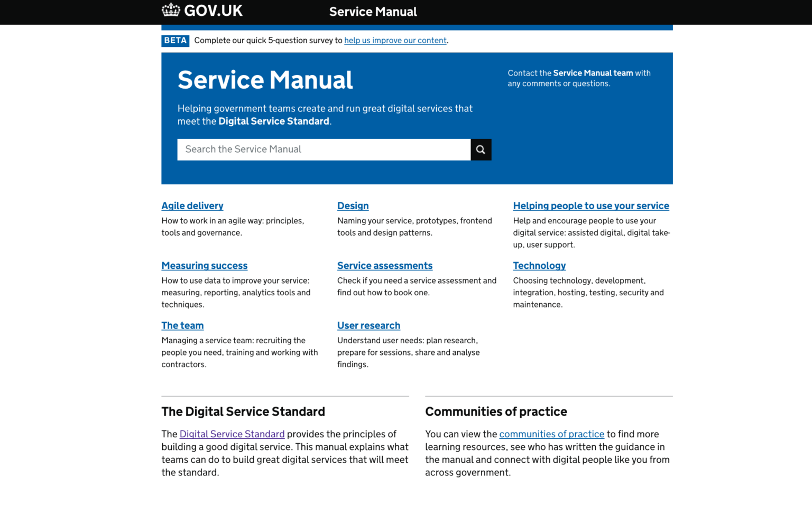This screenshot has height=506, width=812.
Task: Go to Helping people to use your service
Action: point(591,205)
